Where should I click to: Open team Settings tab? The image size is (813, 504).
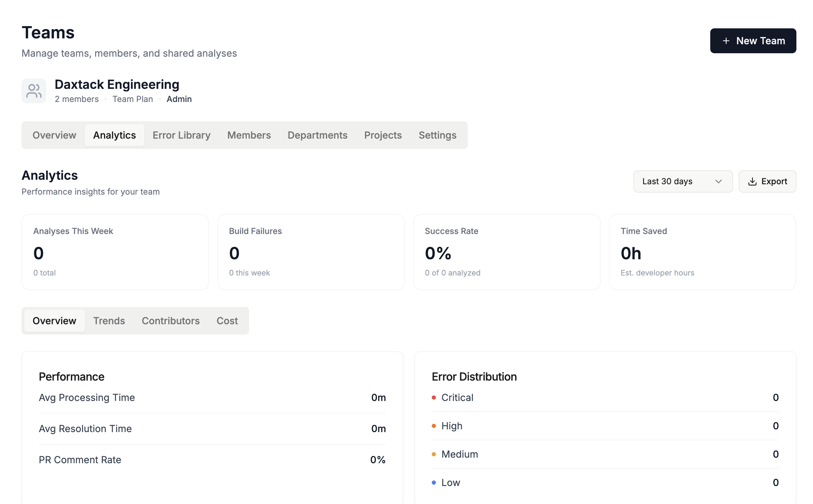click(x=437, y=135)
